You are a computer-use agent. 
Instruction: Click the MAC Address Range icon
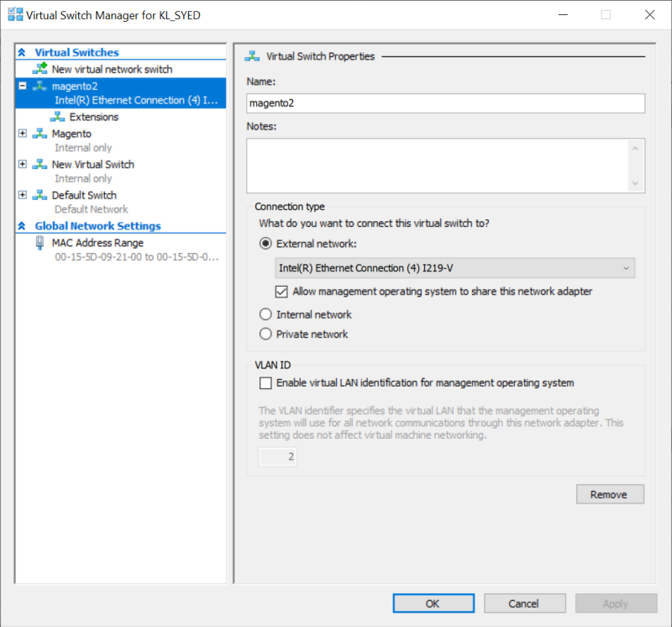pyautogui.click(x=39, y=243)
